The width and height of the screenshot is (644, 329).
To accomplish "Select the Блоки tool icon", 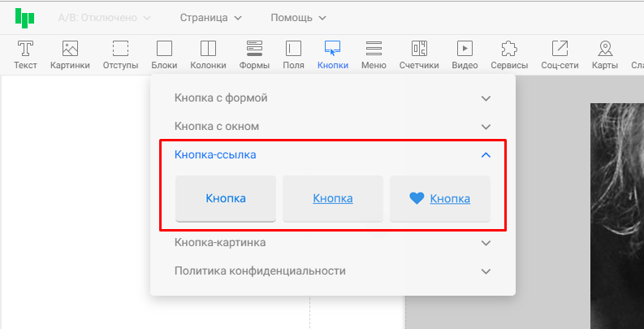I will (164, 54).
